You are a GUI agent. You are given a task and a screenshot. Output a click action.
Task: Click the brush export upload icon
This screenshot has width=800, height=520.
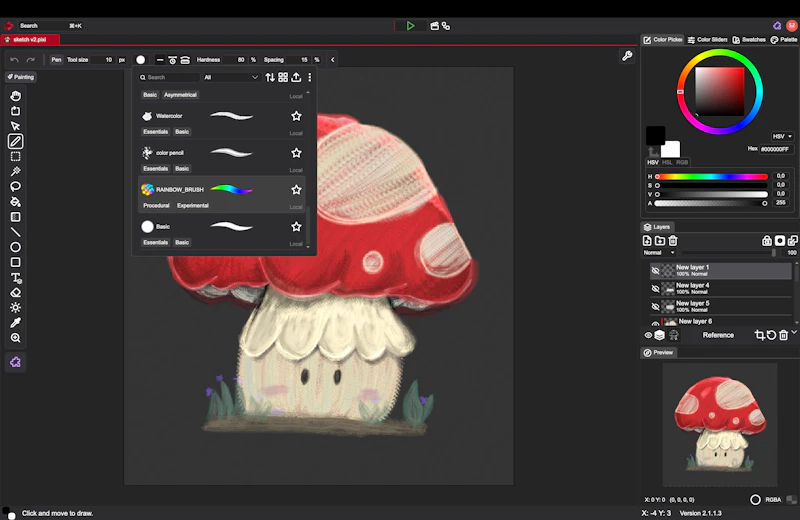tap(296, 77)
